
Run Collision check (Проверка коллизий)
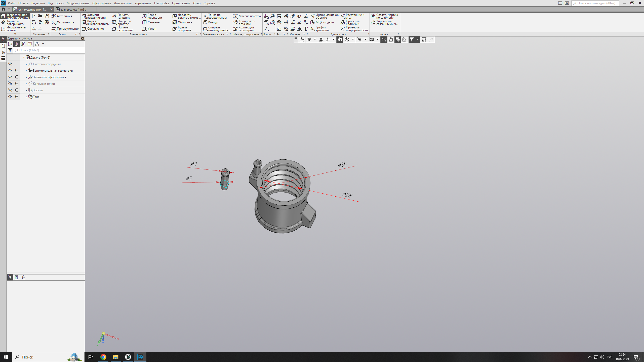point(350,22)
